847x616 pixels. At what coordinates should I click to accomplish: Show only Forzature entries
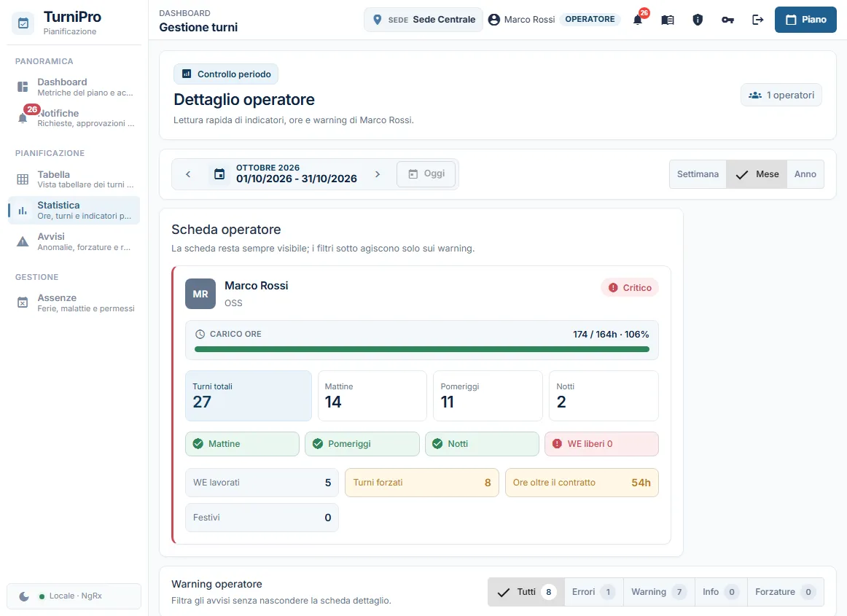pos(786,592)
